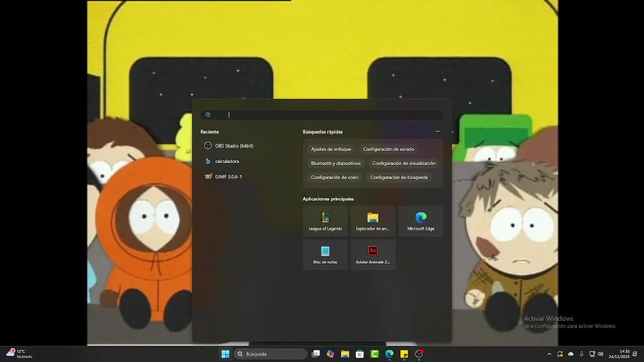
Task: Click the sync update tray icon
Action: click(x=560, y=354)
